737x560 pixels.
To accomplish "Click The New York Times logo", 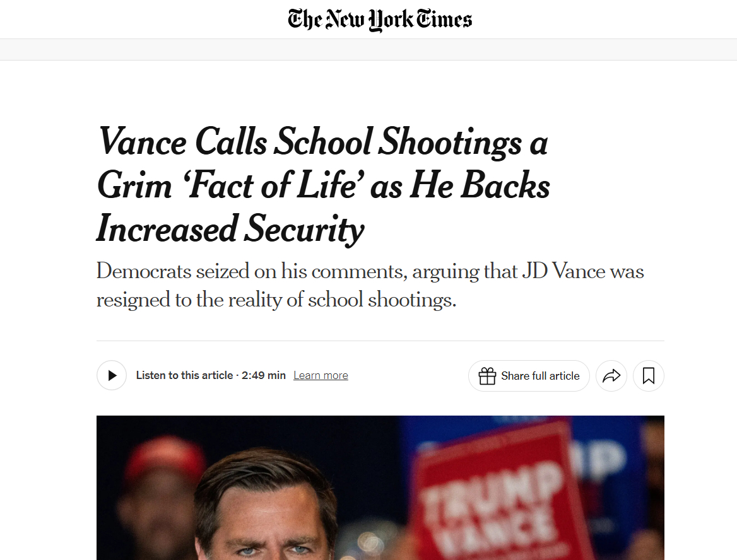I will 380,20.
